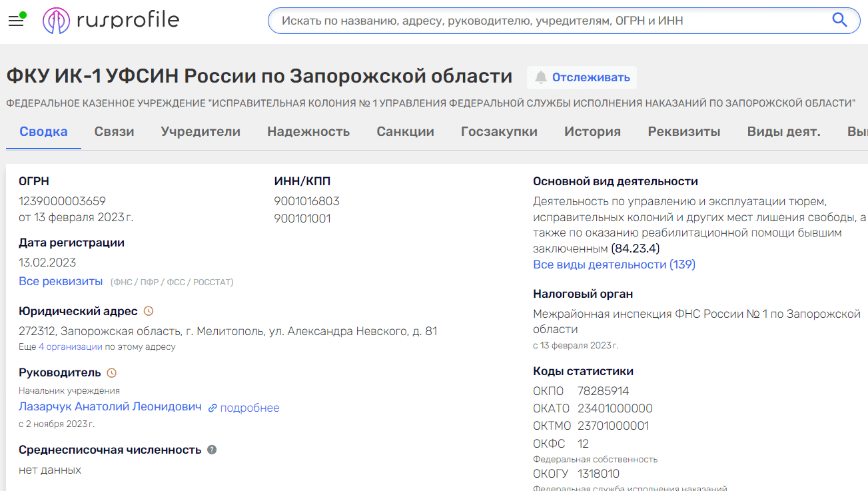Click the bell icon beside Отслеживать
The width and height of the screenshot is (868, 491).
(541, 77)
